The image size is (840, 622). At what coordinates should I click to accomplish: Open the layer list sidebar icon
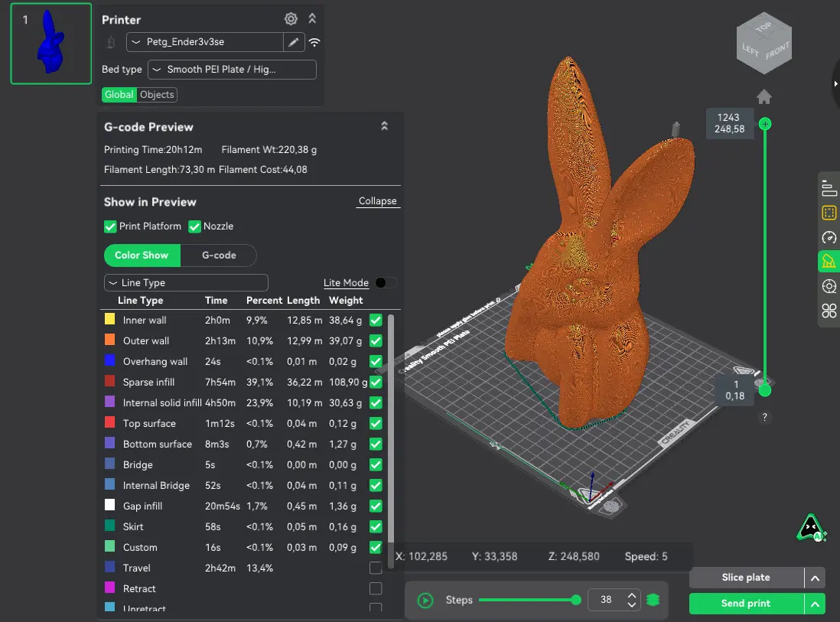pos(829,188)
